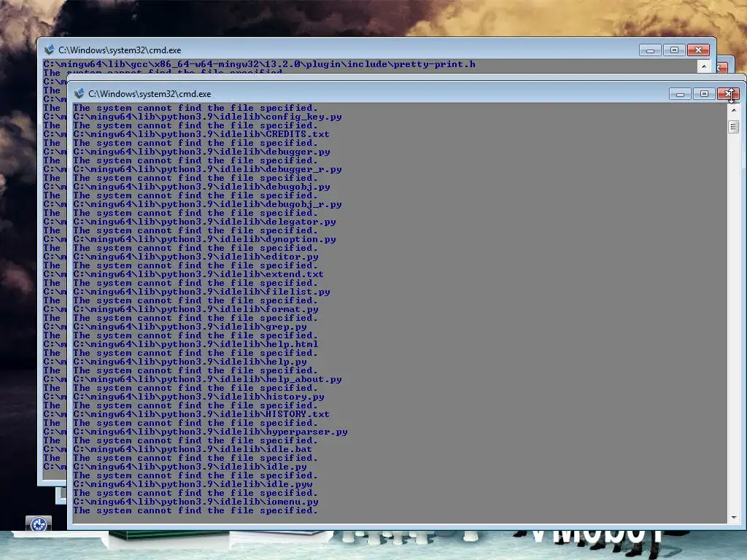Click the front window scrollbar up arrow
747x560 pixels.
(734, 110)
